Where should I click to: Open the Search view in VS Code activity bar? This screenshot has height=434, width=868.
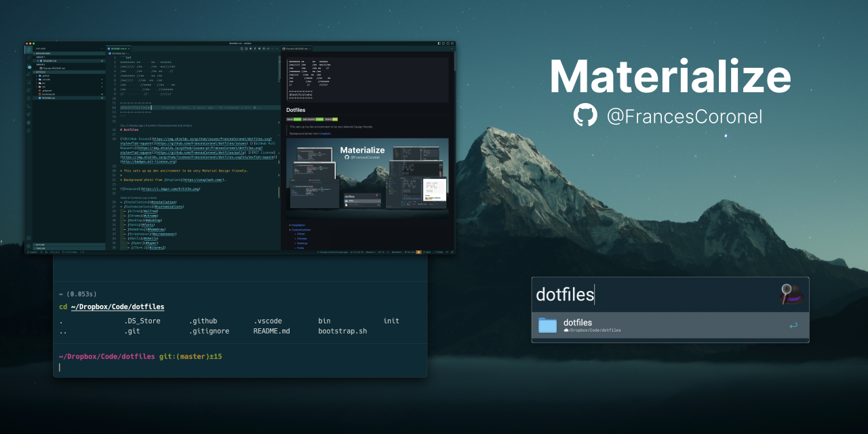click(x=28, y=58)
